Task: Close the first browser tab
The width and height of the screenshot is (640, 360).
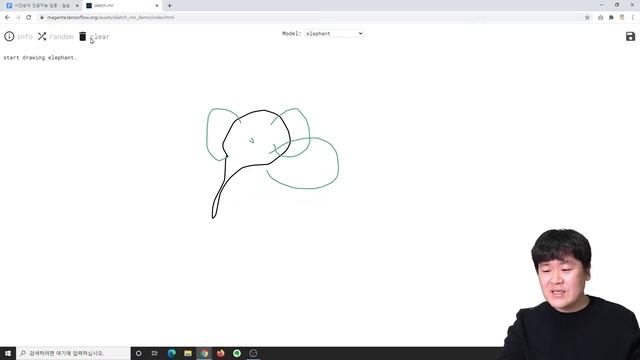Action: (77, 6)
